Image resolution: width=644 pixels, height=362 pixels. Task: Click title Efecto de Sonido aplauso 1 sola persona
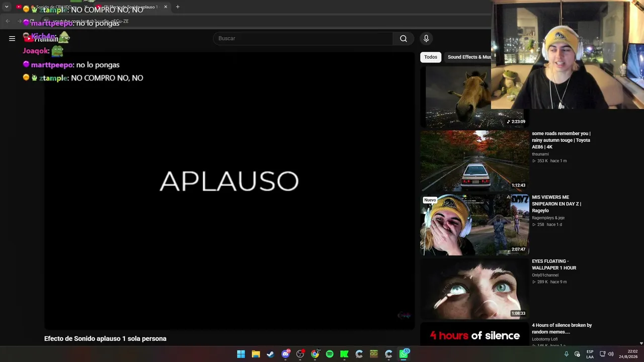(x=105, y=339)
